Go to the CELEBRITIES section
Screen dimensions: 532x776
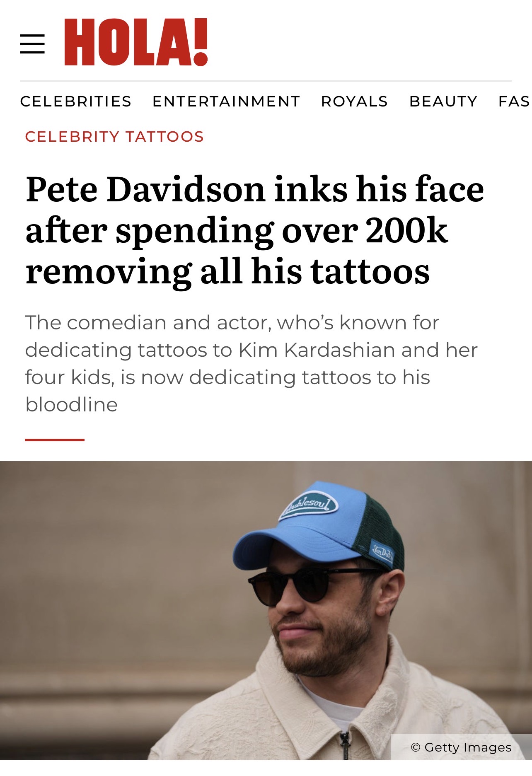pos(76,102)
